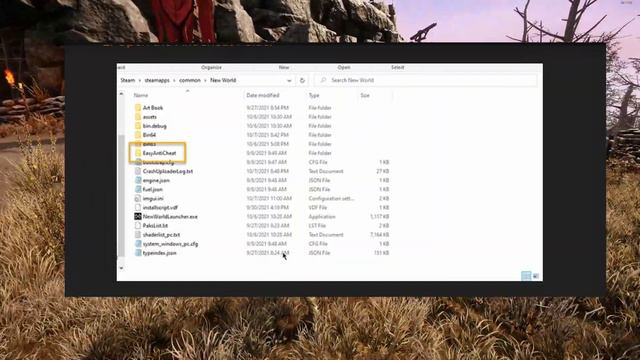
Task: Select the Art Book folder name
Action: tap(153, 108)
